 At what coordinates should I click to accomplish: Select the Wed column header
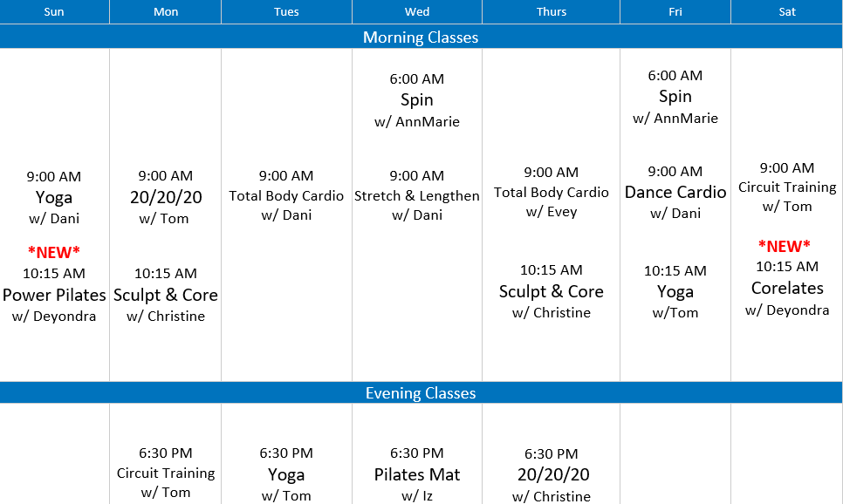(x=417, y=12)
